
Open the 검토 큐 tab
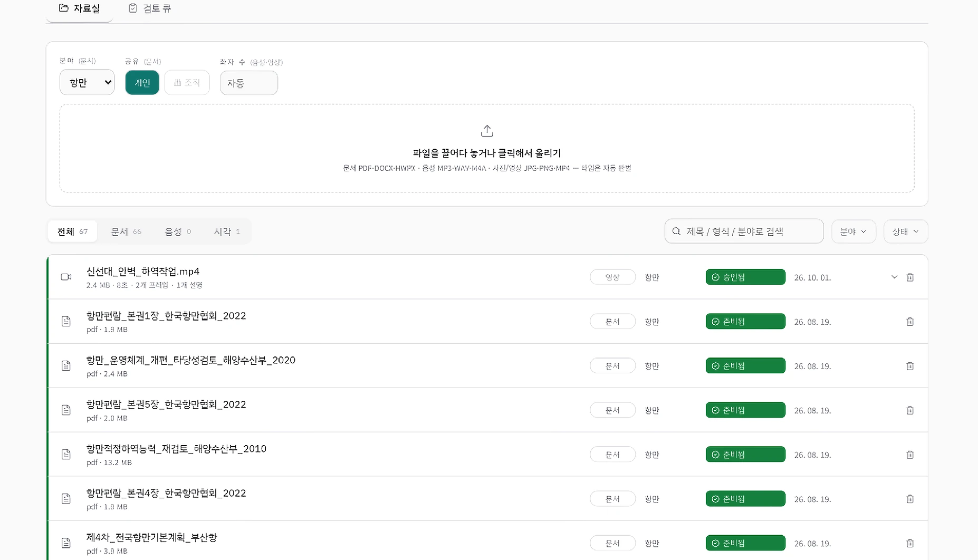150,8
